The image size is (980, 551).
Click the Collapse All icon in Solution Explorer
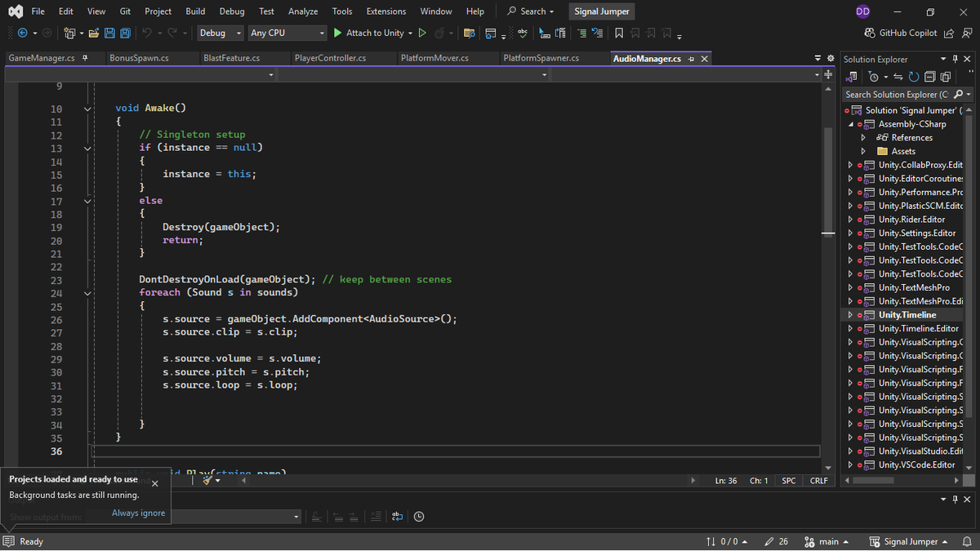pyautogui.click(x=929, y=77)
